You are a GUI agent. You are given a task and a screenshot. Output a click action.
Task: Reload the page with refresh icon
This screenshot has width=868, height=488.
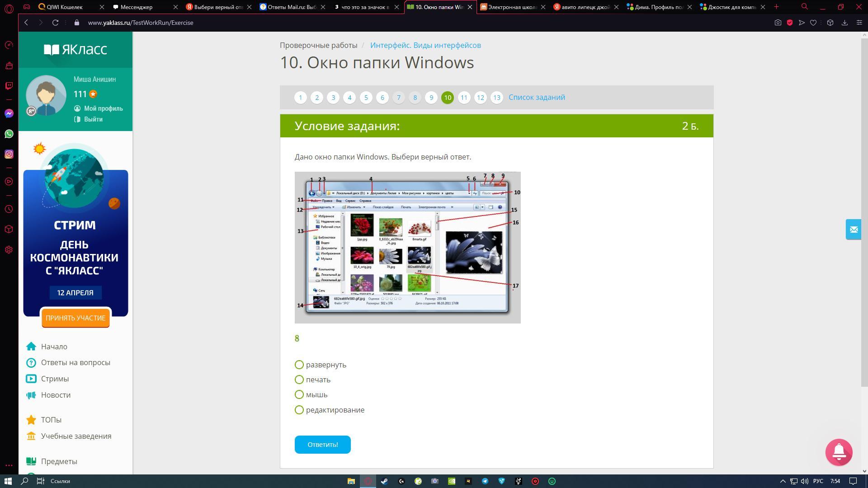click(x=55, y=23)
